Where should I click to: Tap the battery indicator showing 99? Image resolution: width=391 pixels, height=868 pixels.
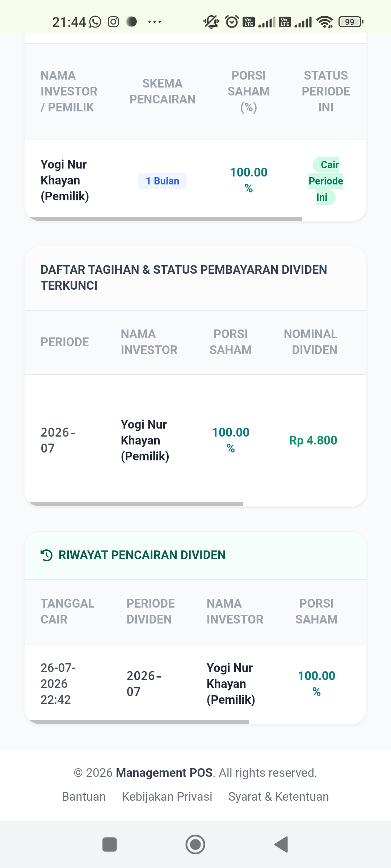coord(350,22)
